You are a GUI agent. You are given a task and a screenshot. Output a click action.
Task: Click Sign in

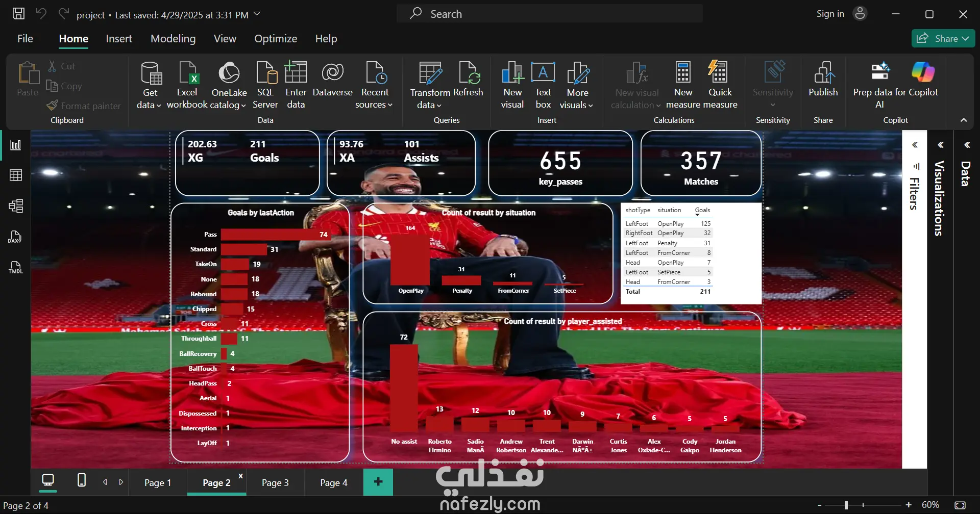coord(830,14)
